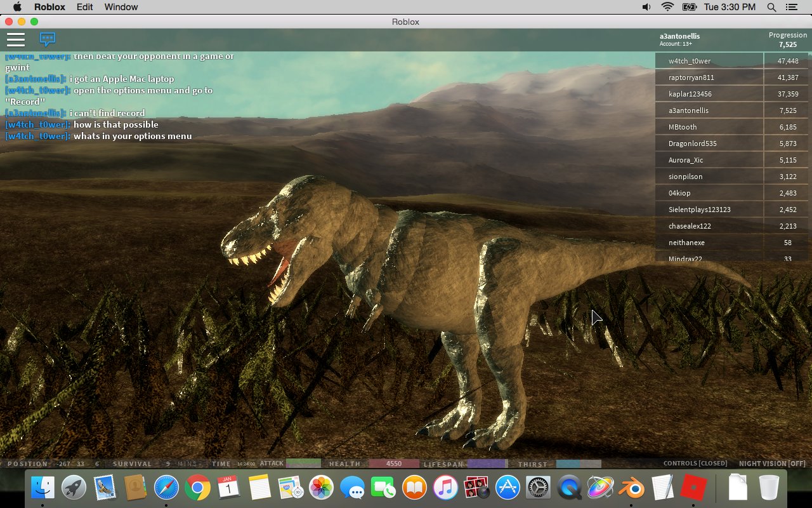
Task: Open iTunes from the dock
Action: click(445, 488)
